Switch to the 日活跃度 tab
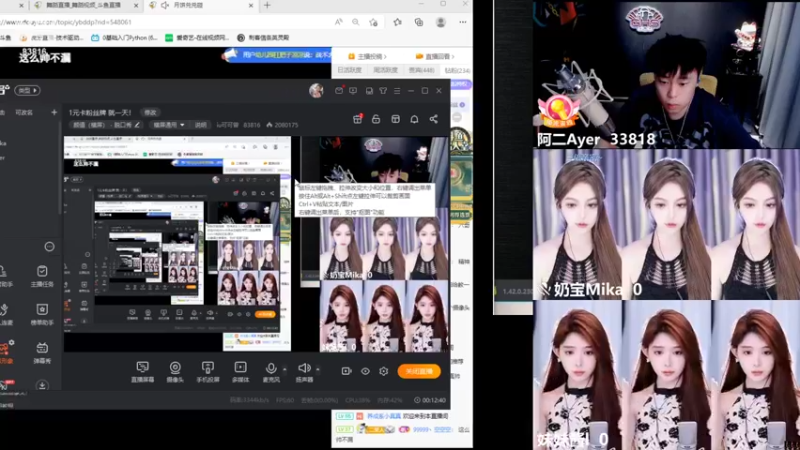The image size is (800, 450). pos(349,70)
